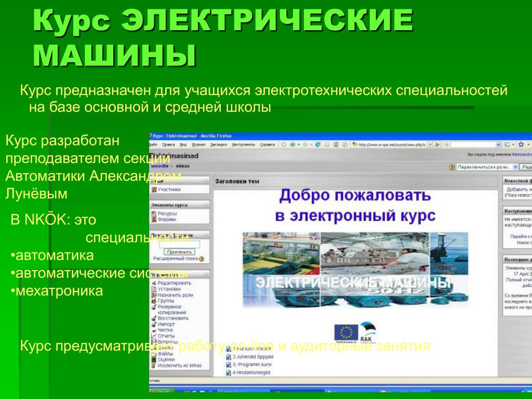Screen dimensions: 532x399
Task: Click the Firefox search box in the toolbar
Action: pyautogui.click(x=472, y=145)
